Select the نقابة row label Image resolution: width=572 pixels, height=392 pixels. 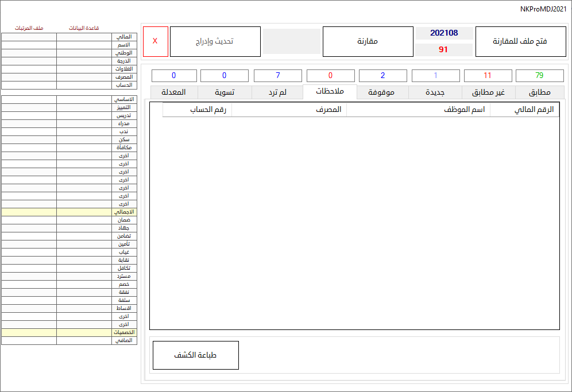click(125, 260)
